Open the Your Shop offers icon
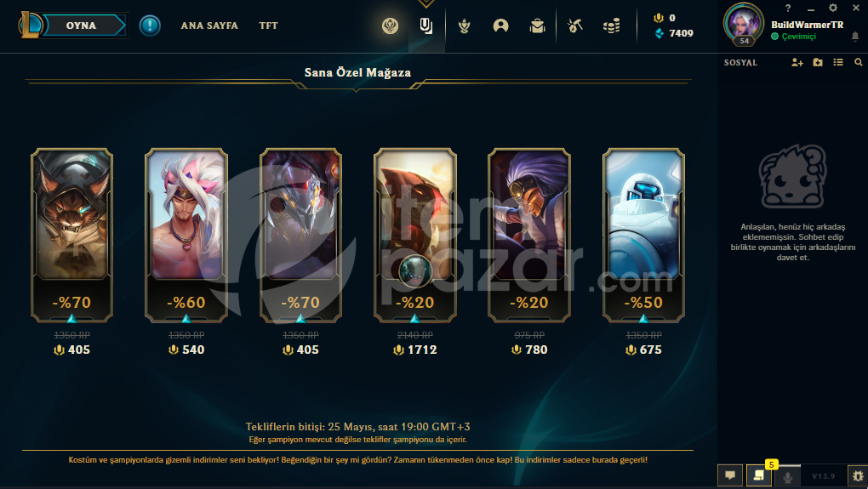This screenshot has width=868, height=489. coord(425,26)
